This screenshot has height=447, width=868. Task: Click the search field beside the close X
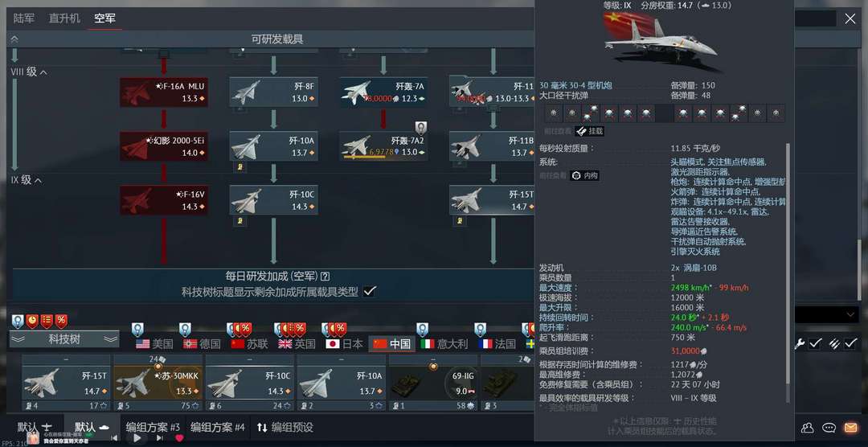click(815, 18)
